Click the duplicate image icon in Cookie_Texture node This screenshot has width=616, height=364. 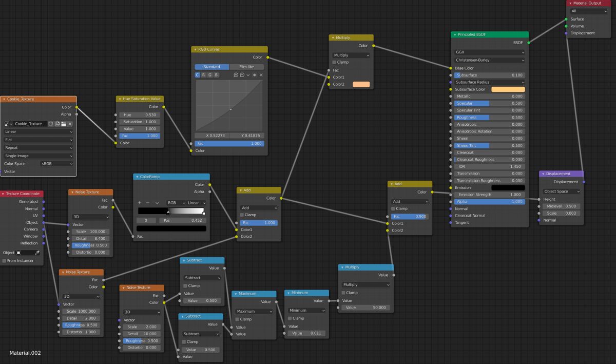click(57, 124)
